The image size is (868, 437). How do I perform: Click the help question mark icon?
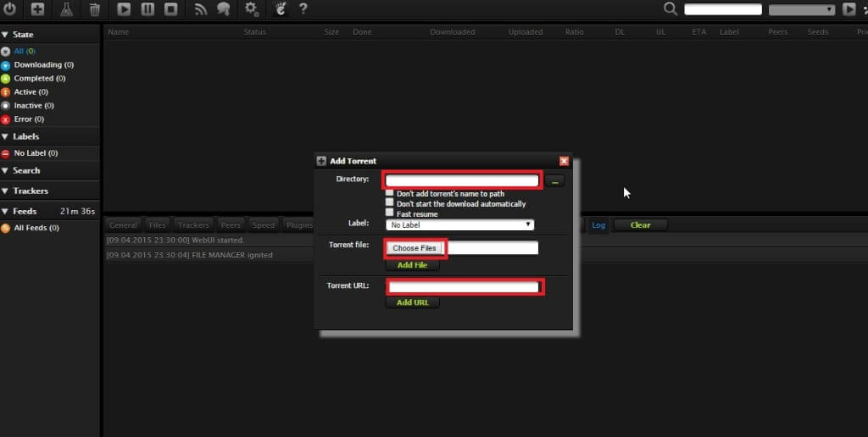(x=303, y=9)
